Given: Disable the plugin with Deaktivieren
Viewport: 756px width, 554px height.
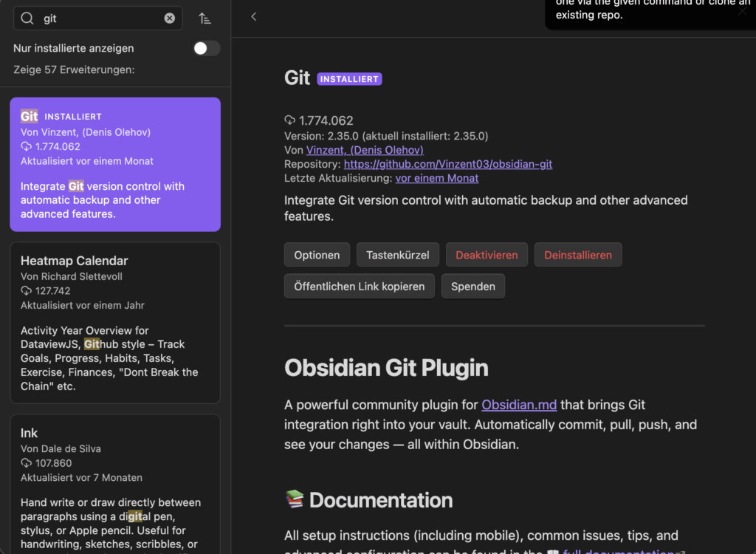Looking at the screenshot, I should click(487, 255).
